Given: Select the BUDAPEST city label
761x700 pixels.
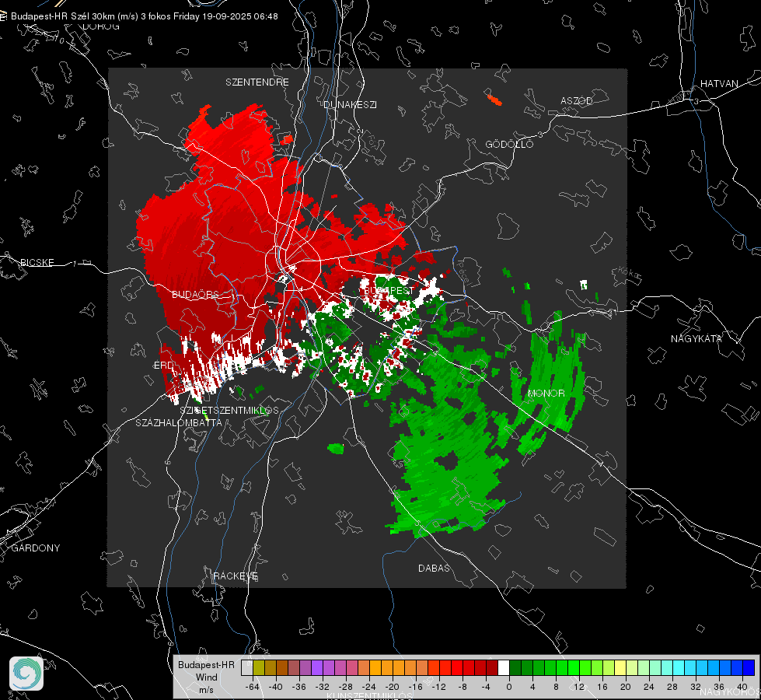Looking at the screenshot, I should click(389, 290).
